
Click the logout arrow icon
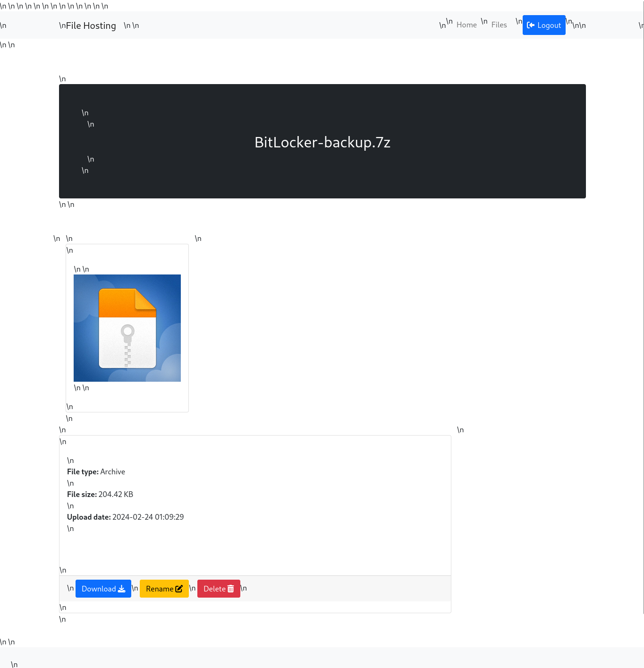click(531, 25)
